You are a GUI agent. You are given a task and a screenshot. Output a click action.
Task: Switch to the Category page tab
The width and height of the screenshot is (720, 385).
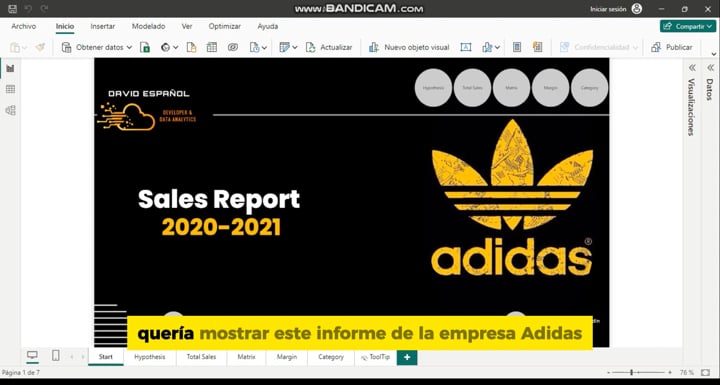pos(331,357)
